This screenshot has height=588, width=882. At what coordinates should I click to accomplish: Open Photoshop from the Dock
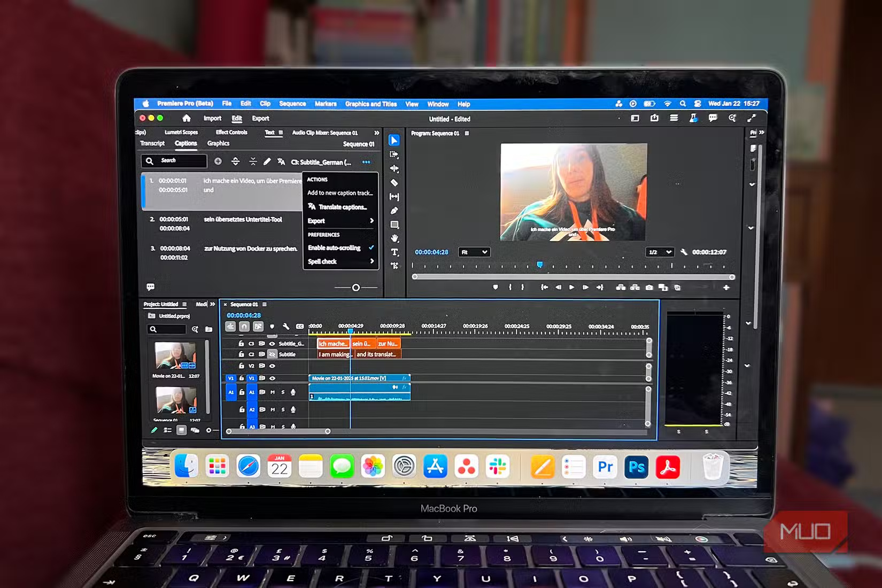[x=636, y=467]
